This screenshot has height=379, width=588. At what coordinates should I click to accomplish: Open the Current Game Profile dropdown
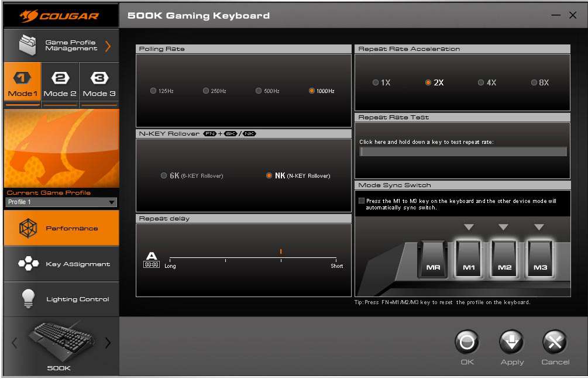(61, 202)
